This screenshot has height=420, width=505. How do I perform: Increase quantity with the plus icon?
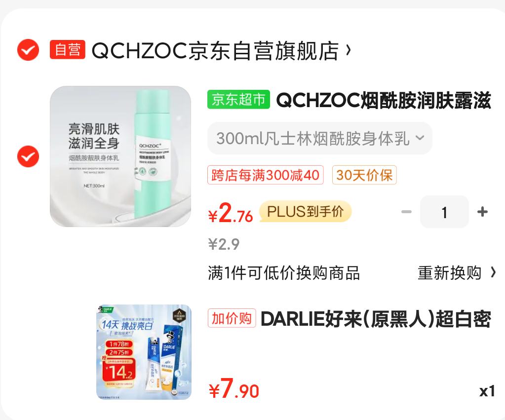(x=482, y=212)
